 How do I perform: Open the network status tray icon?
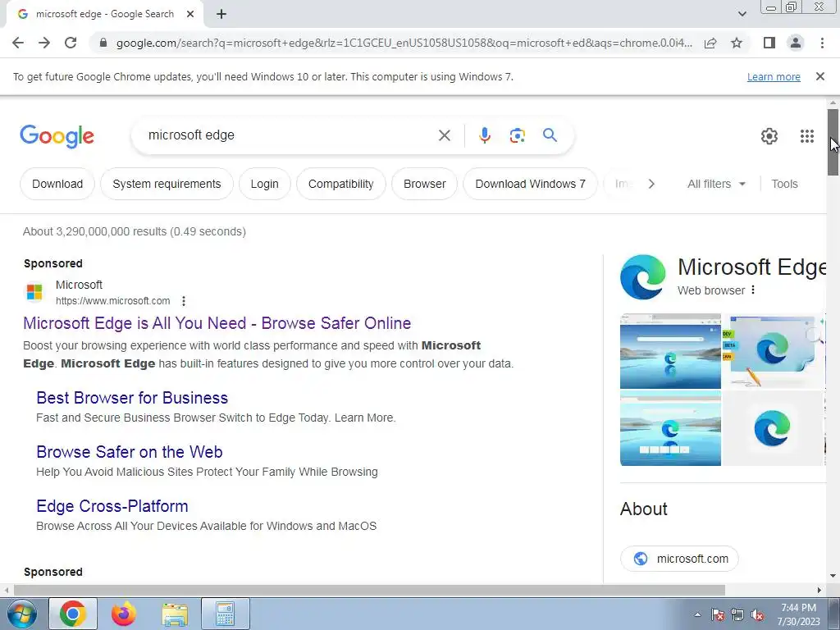pos(737,614)
